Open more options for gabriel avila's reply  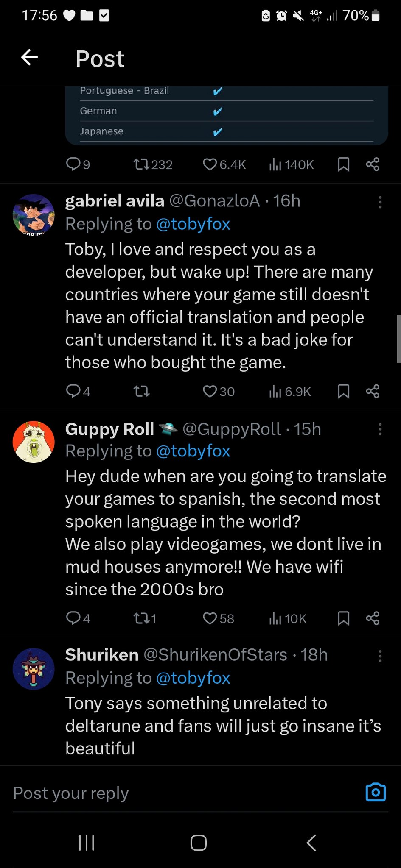380,202
